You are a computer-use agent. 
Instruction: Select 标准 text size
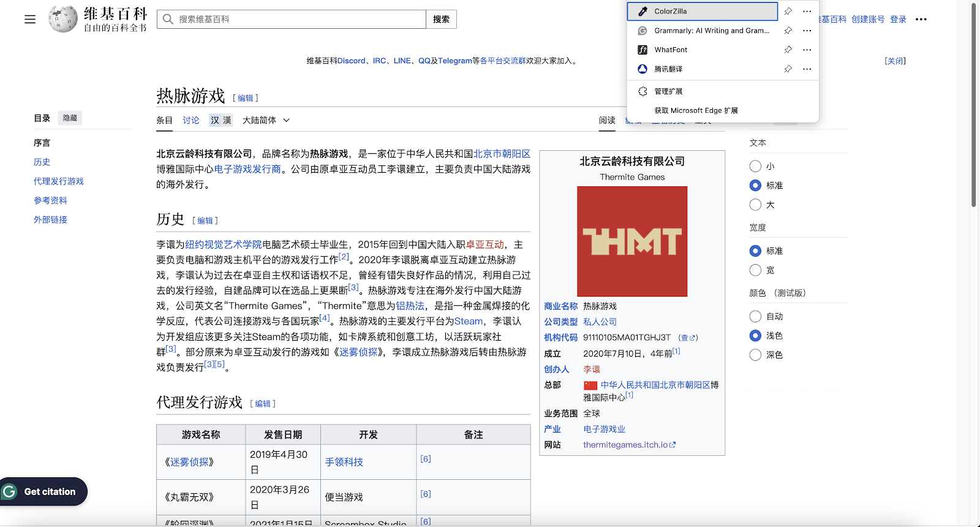(755, 185)
